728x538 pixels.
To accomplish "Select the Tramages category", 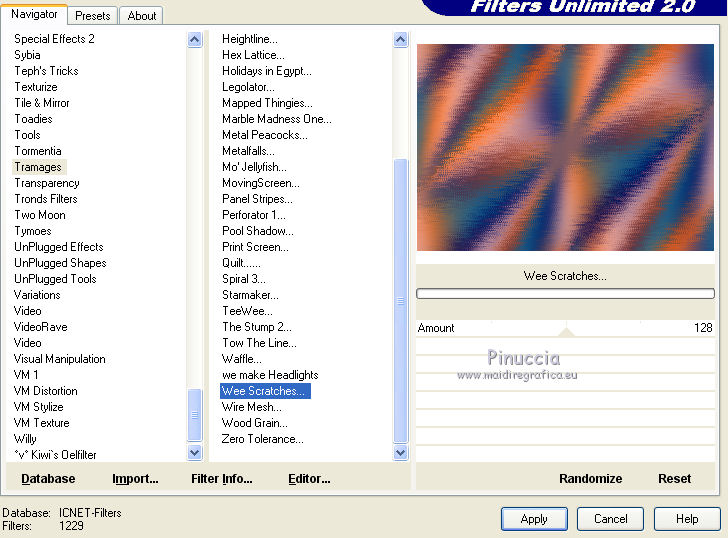I will [x=38, y=167].
